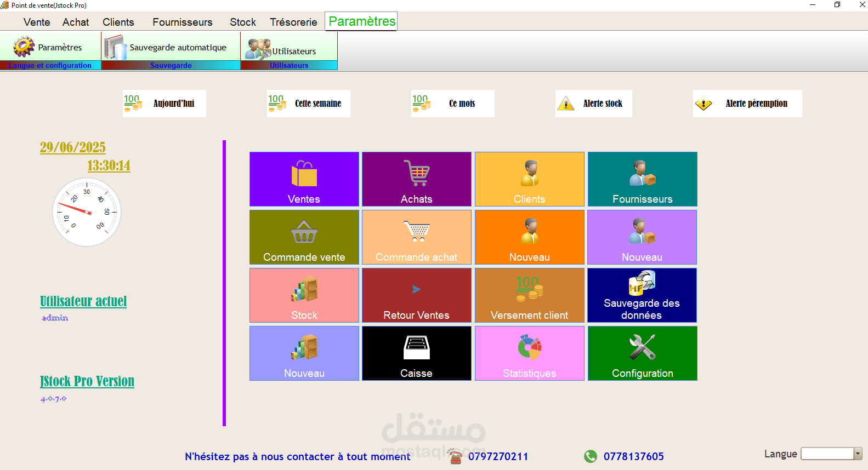Viewport: 868px width, 470px height.
Task: Click the N'hésitez pas à nous contacter message
Action: pos(297,456)
